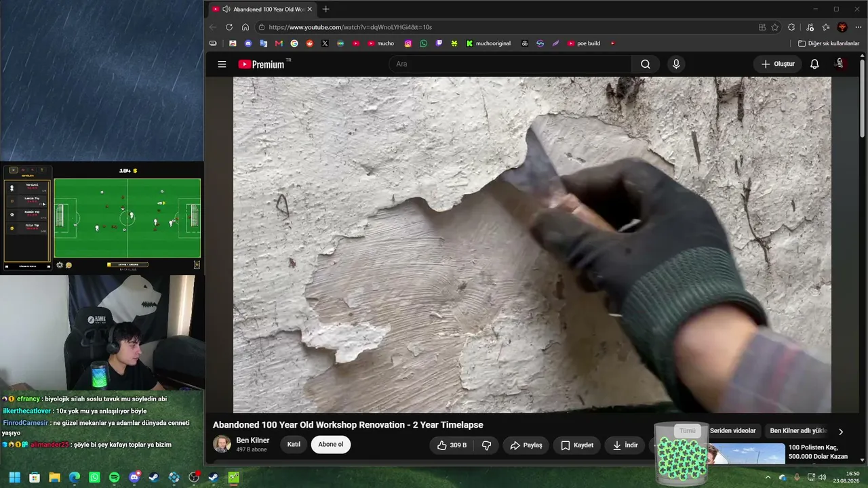The width and height of the screenshot is (868, 488).
Task: Open the Twitch bookmark
Action: click(x=439, y=43)
